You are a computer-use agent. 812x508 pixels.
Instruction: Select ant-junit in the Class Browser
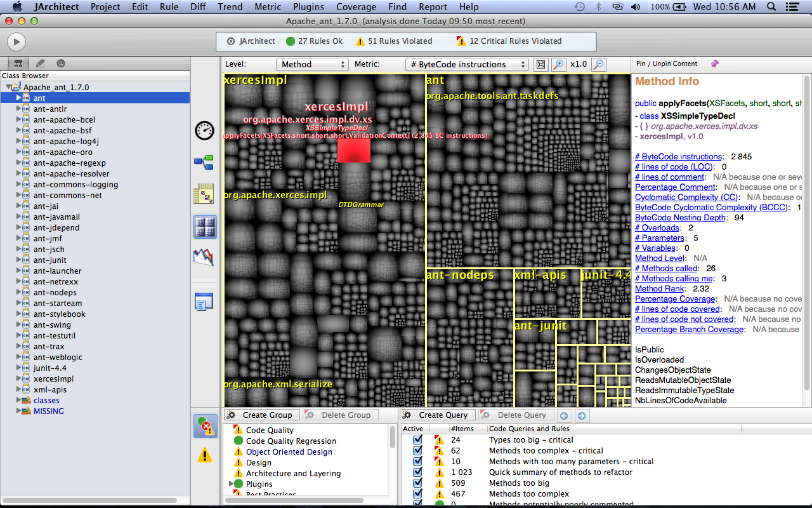tap(49, 260)
